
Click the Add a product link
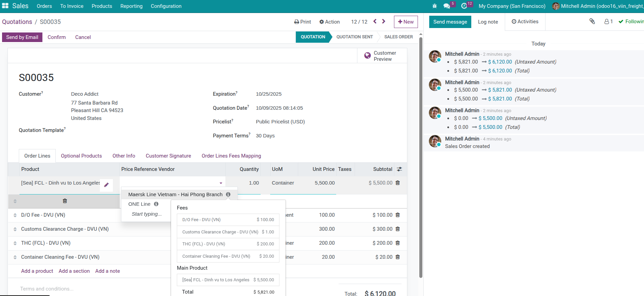(x=37, y=271)
